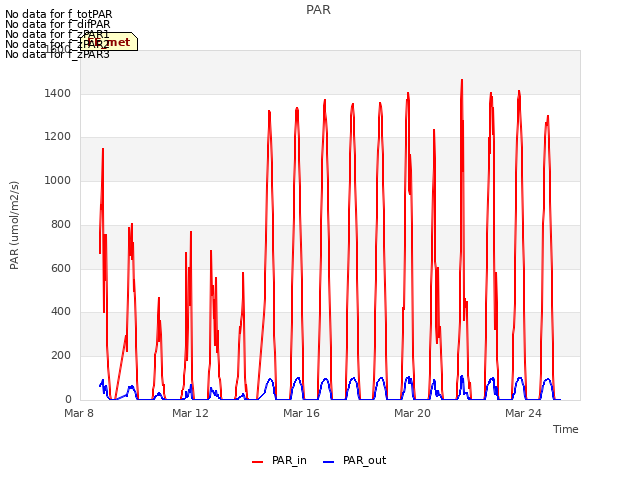
Task: Toggle the PAR_out legend entry
Action: [354, 460]
